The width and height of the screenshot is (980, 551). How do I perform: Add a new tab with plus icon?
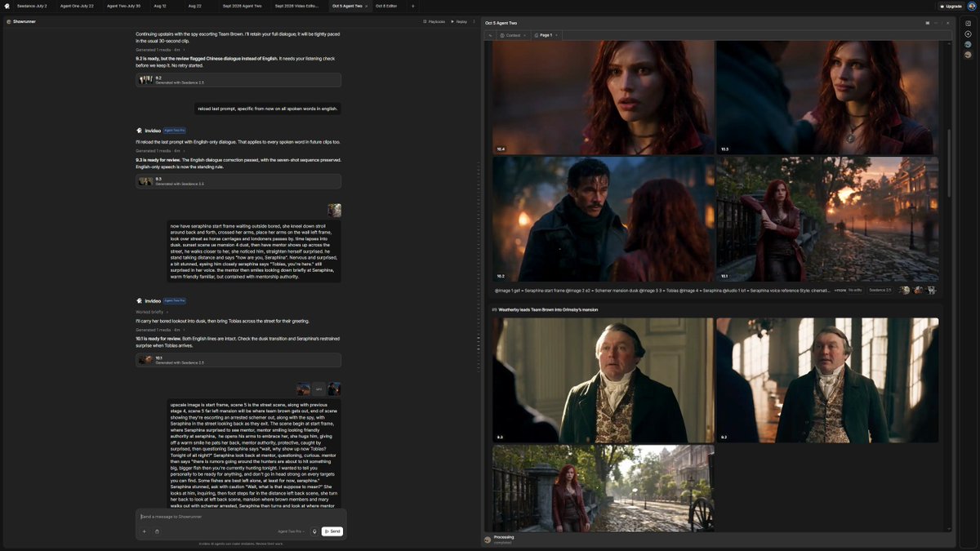412,6
